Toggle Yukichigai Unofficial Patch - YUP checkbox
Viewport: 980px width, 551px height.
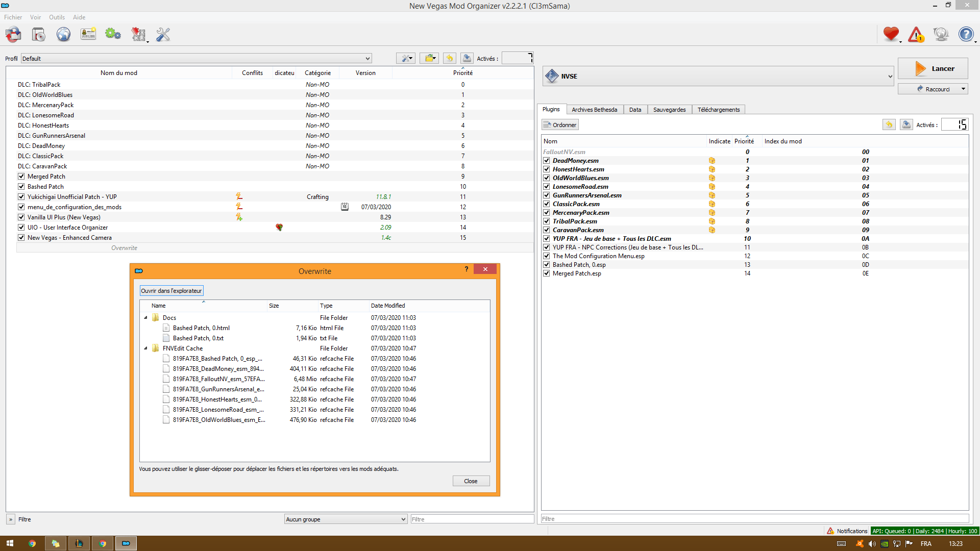21,196
